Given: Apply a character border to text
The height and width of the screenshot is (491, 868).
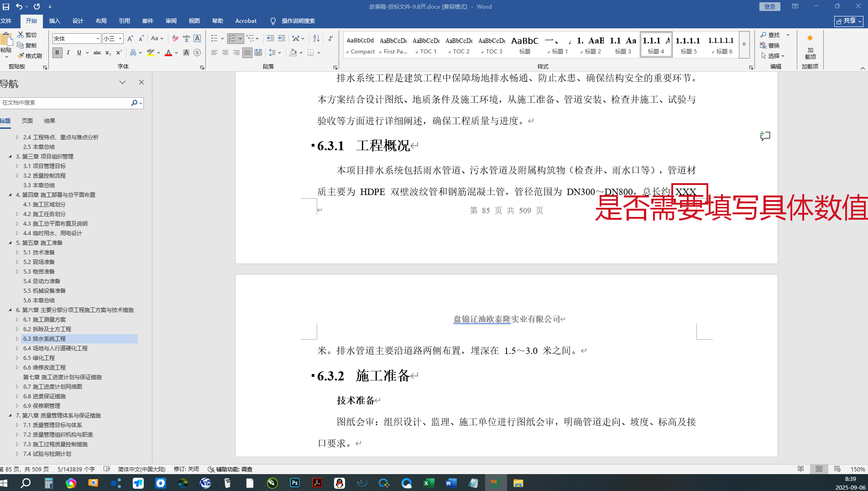Looking at the screenshot, I should [197, 38].
